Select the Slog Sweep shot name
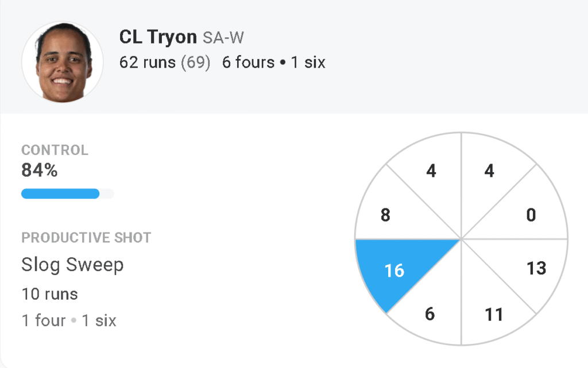The image size is (588, 368). [x=72, y=265]
